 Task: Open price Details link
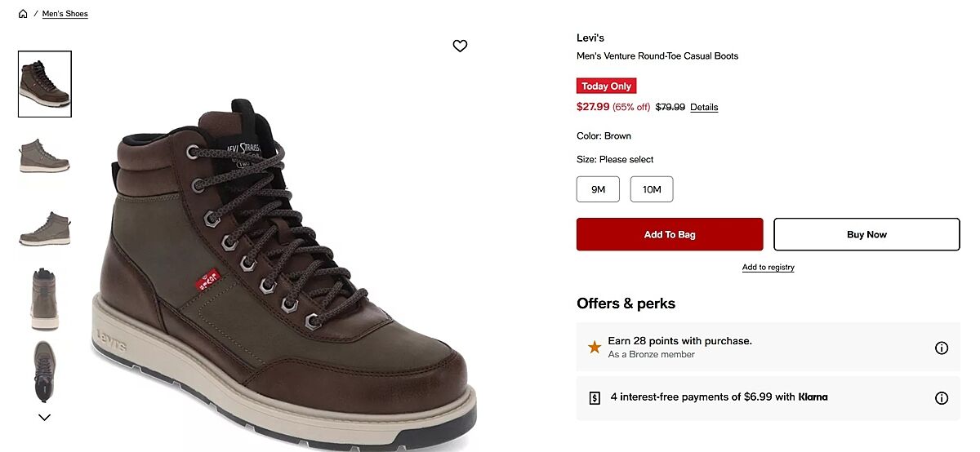[x=704, y=107]
